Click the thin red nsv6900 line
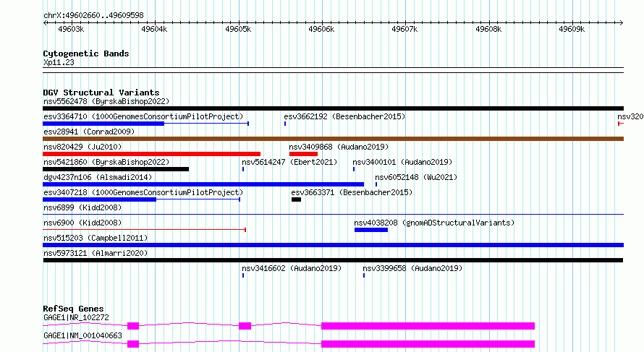Screen dimensions: 644x352 [144, 230]
